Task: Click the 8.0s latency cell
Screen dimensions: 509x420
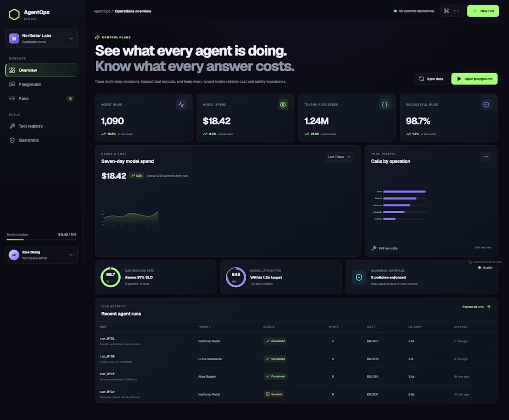Action: pos(411,395)
